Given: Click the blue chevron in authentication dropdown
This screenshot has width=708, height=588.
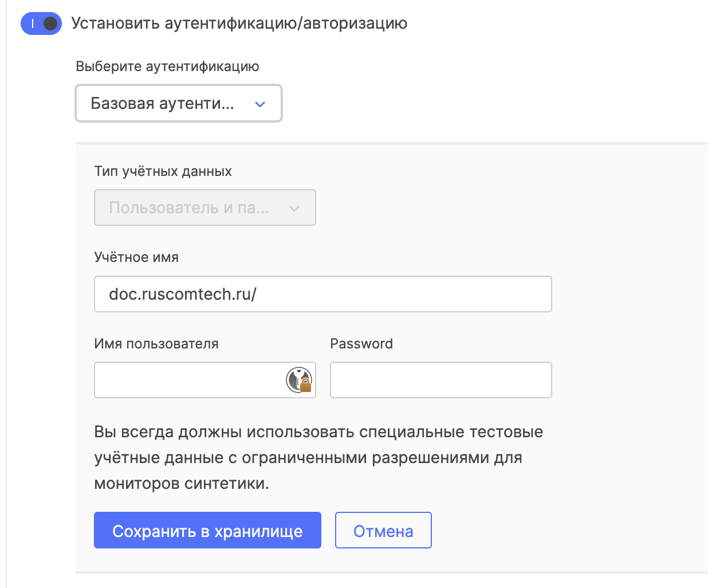Looking at the screenshot, I should 260,104.
